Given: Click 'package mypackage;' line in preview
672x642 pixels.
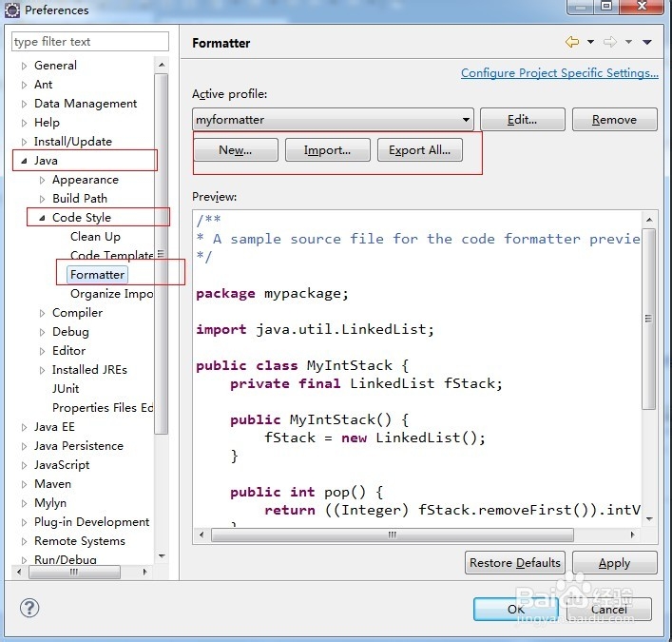Looking at the screenshot, I should click(x=272, y=294).
